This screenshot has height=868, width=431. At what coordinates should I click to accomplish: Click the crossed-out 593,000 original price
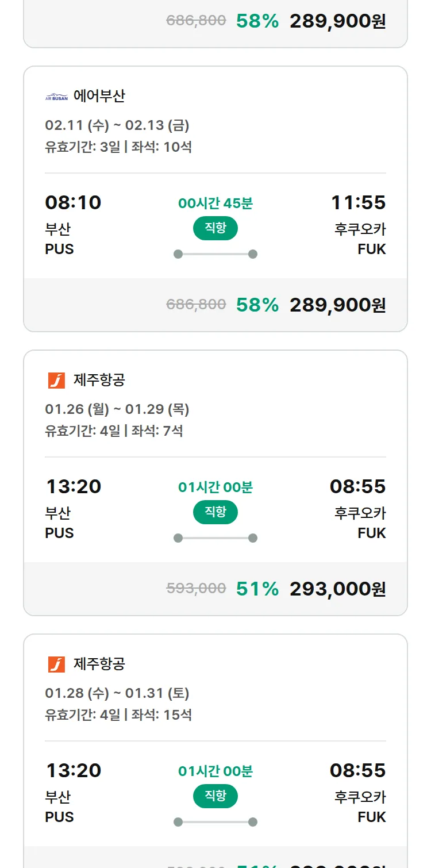196,588
